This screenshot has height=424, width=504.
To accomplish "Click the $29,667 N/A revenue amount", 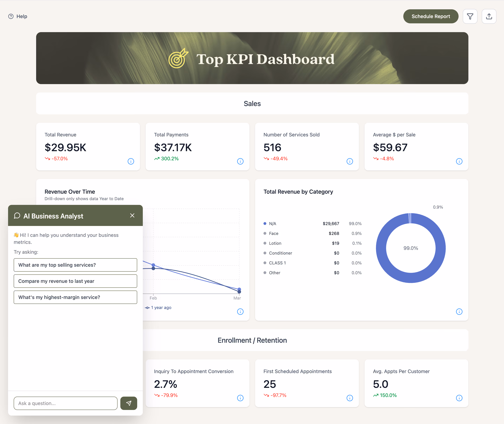I will [331, 223].
